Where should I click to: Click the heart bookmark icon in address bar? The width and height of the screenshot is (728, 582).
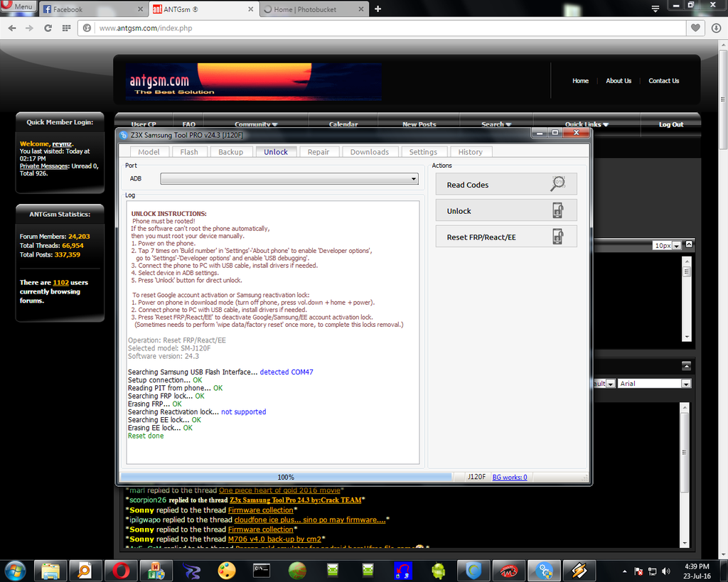[695, 28]
